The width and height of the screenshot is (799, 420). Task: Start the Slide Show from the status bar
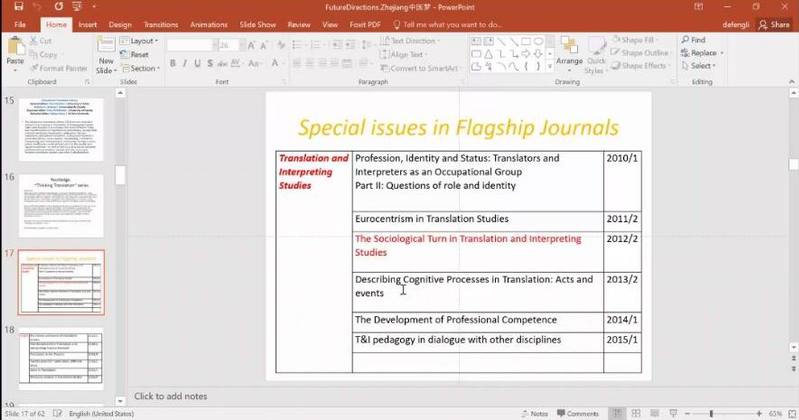[x=673, y=413]
